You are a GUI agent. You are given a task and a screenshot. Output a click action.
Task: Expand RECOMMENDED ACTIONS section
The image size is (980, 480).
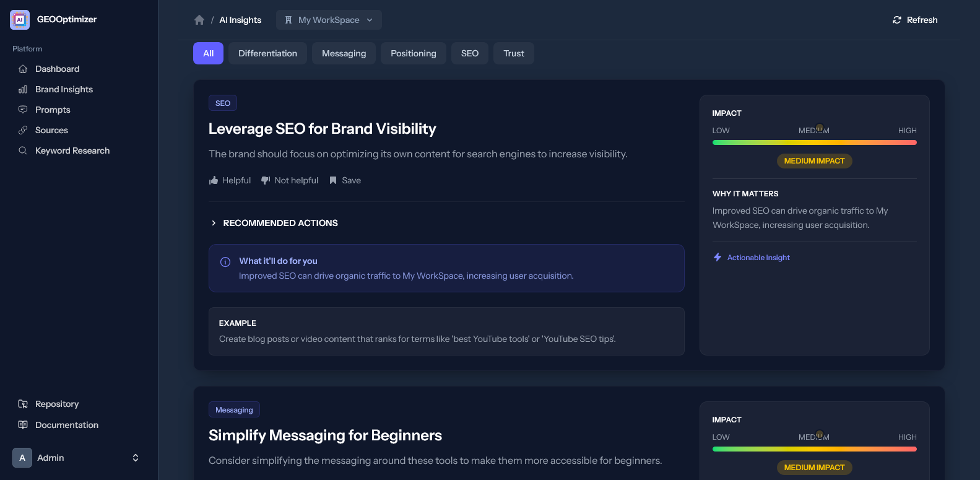pos(274,223)
